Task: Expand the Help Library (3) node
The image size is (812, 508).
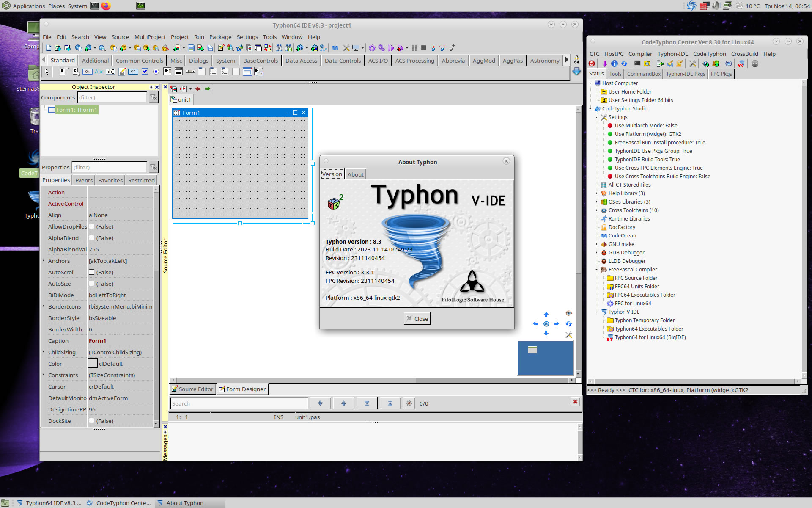Action: pos(597,193)
